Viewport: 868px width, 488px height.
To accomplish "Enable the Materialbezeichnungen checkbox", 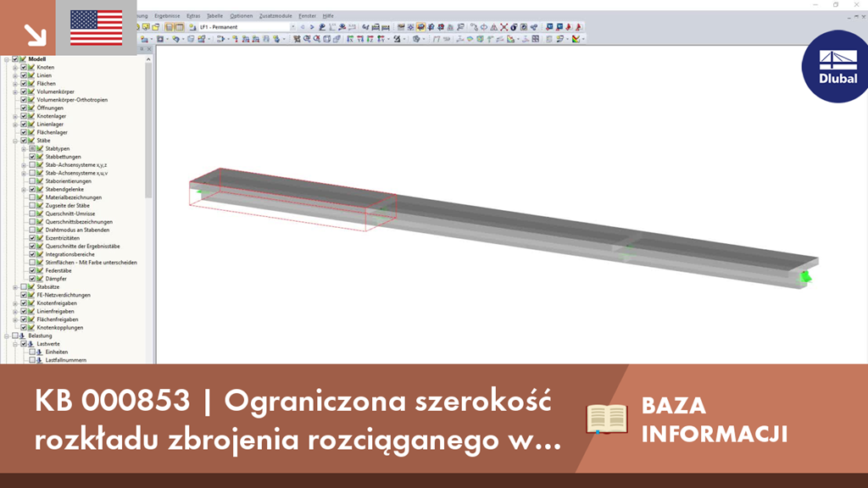I will click(x=32, y=197).
